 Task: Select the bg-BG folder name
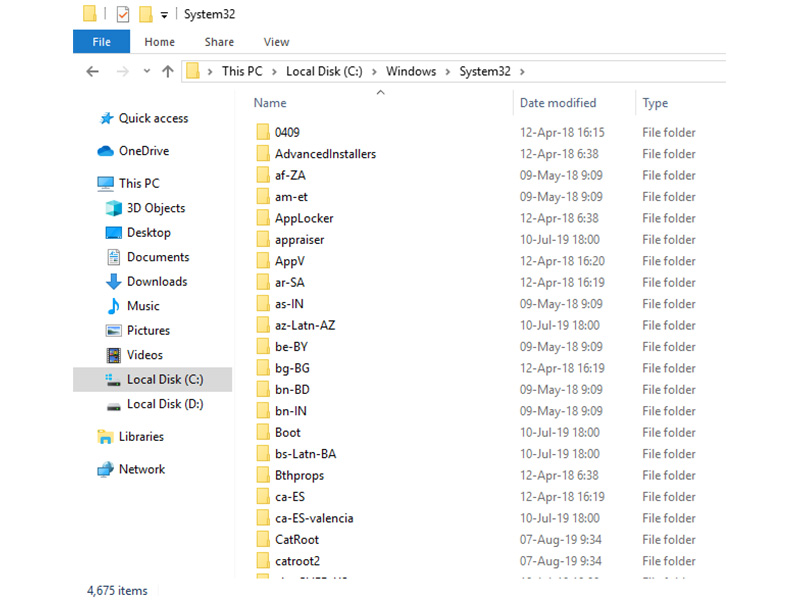click(x=292, y=368)
